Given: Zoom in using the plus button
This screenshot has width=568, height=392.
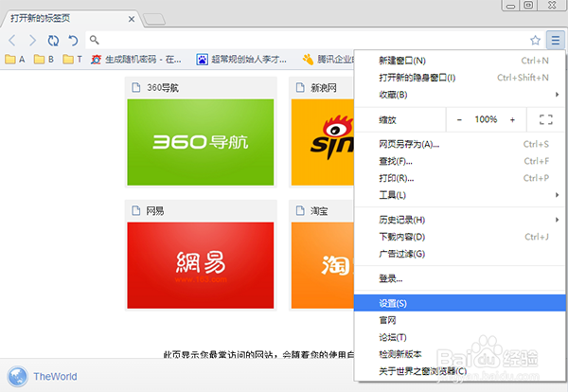Looking at the screenshot, I should point(512,120).
